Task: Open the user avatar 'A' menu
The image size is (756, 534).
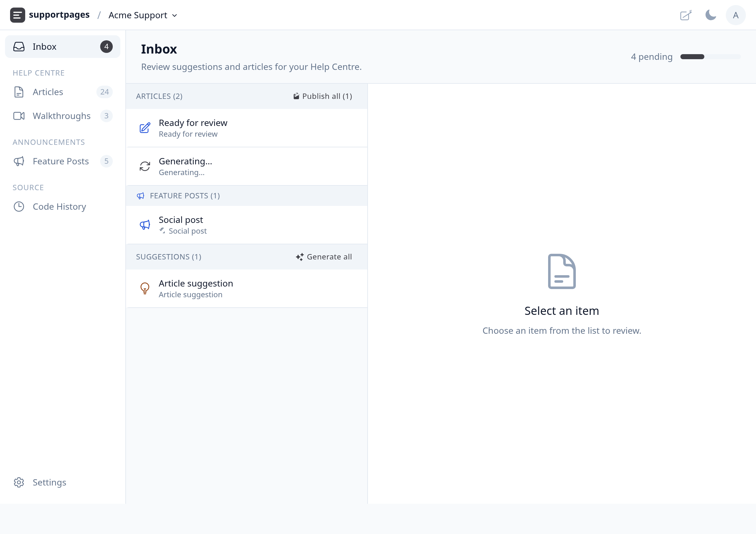Action: point(736,15)
